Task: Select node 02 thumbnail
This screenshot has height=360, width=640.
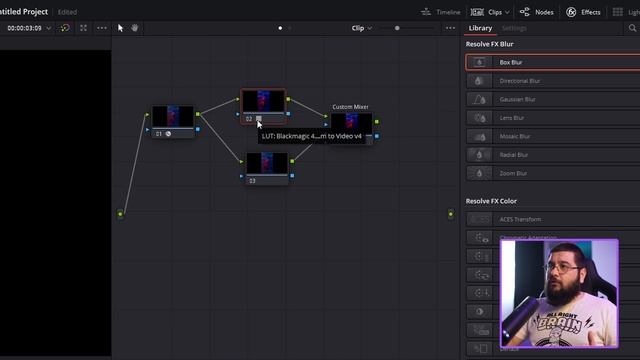Action: point(263,101)
